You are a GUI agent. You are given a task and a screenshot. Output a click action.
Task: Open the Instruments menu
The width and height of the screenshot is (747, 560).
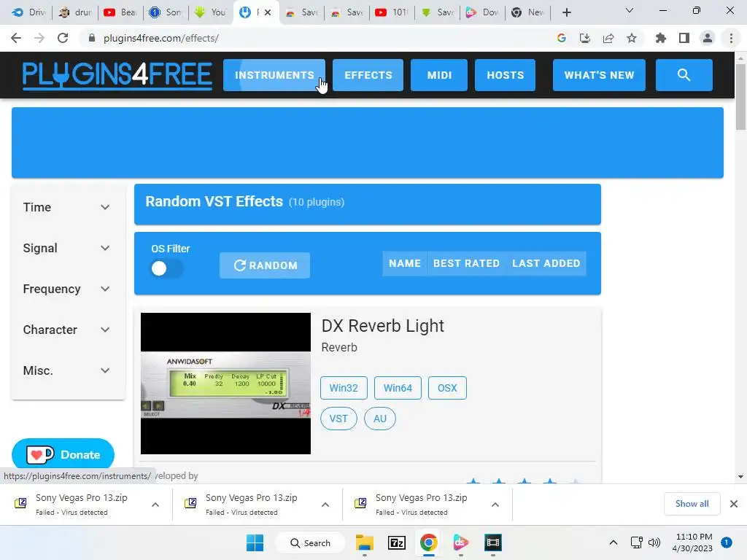tap(274, 75)
